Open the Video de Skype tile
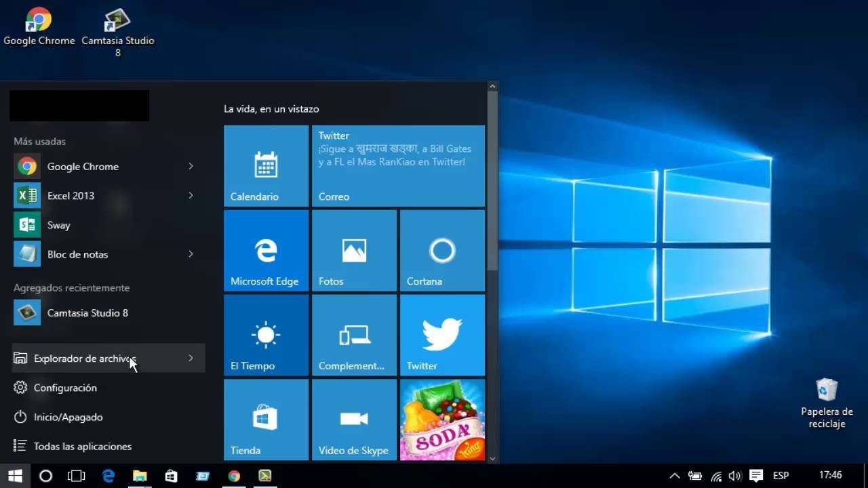The height and width of the screenshot is (488, 868). tap(354, 420)
